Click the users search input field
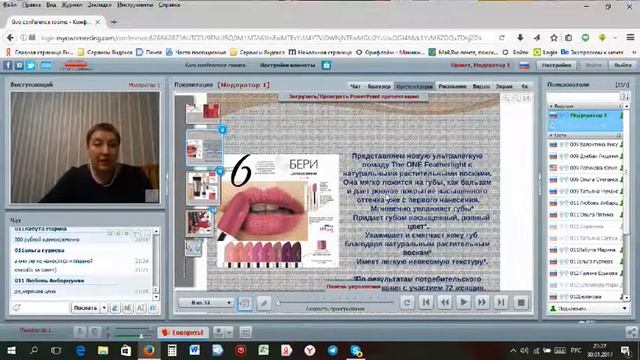Screen dimensions: 640x360 [584, 97]
